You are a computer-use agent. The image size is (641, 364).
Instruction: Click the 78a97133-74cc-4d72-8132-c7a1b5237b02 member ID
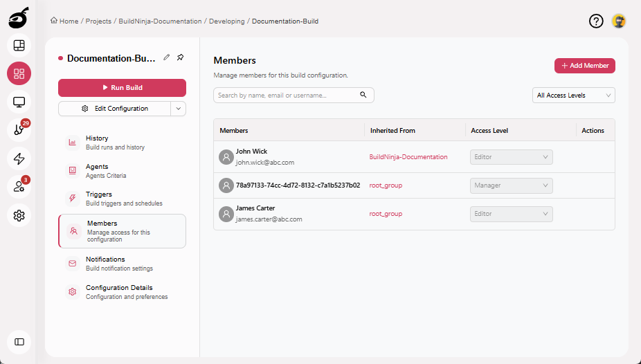298,185
